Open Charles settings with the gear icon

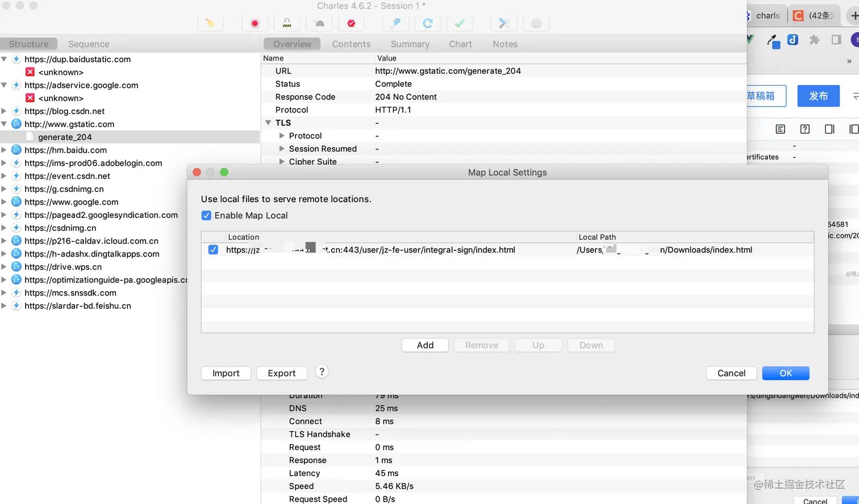coord(536,23)
